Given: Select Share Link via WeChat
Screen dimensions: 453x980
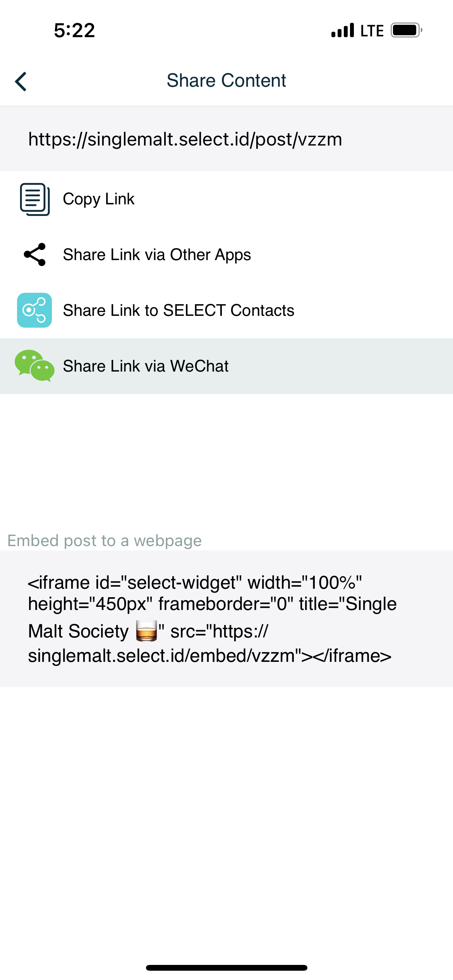Looking at the screenshot, I should point(146,366).
